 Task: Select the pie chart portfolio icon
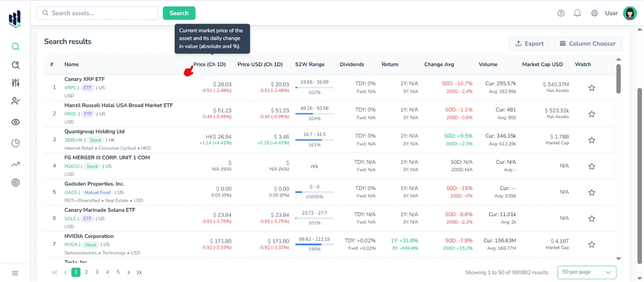click(15, 143)
